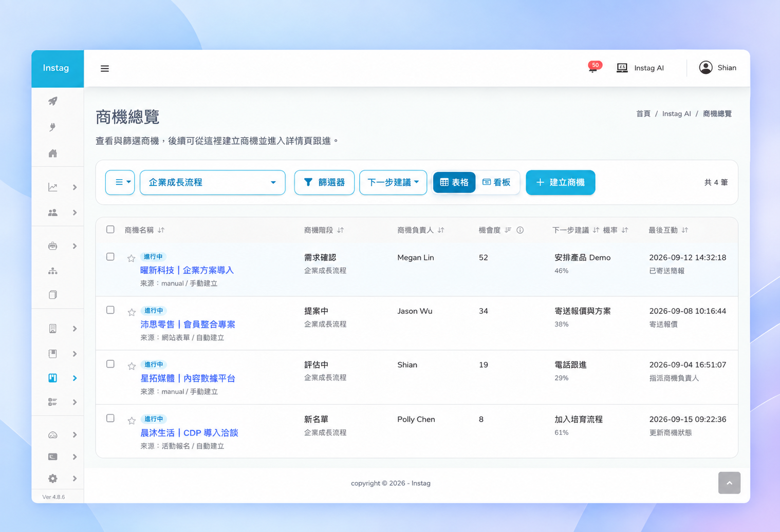780x532 pixels.
Task: Open the 篩選器 filter button
Action: (324, 182)
